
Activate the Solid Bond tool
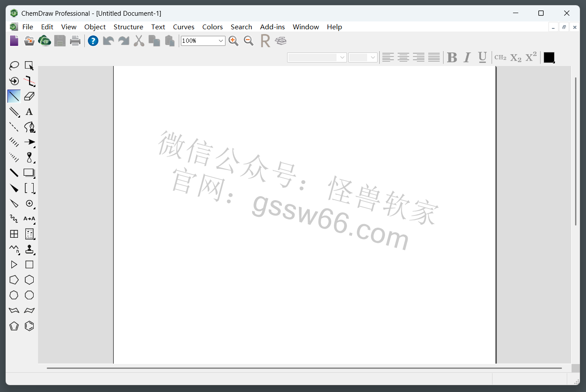click(x=14, y=96)
